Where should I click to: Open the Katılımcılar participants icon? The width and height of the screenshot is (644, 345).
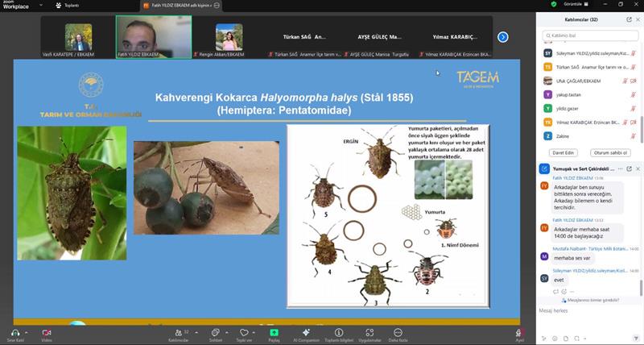tap(179, 331)
